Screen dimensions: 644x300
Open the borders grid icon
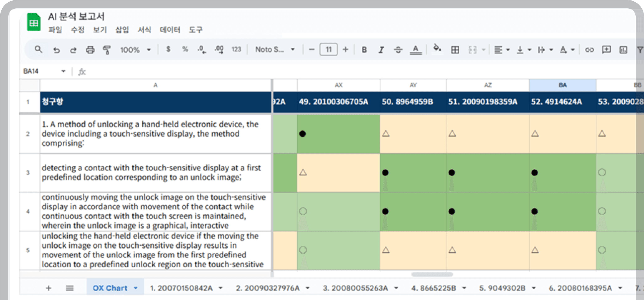tap(455, 50)
